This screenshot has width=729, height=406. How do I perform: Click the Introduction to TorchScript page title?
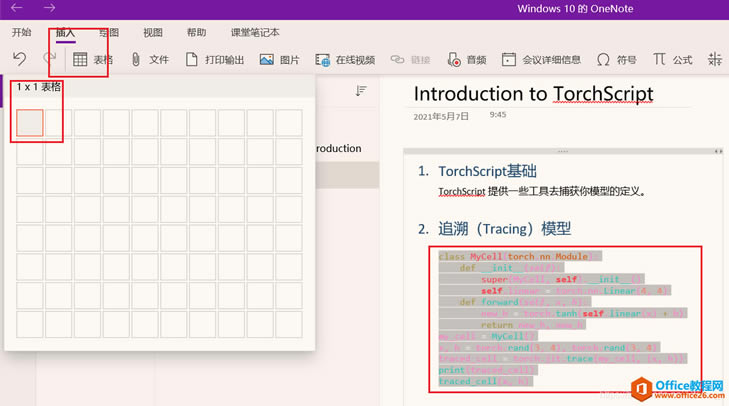533,94
